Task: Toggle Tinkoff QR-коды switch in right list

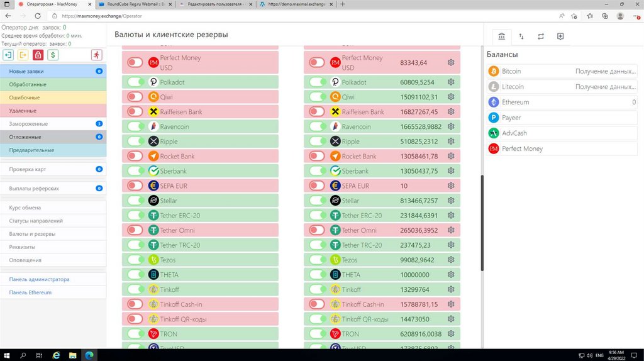Action: pos(317,319)
